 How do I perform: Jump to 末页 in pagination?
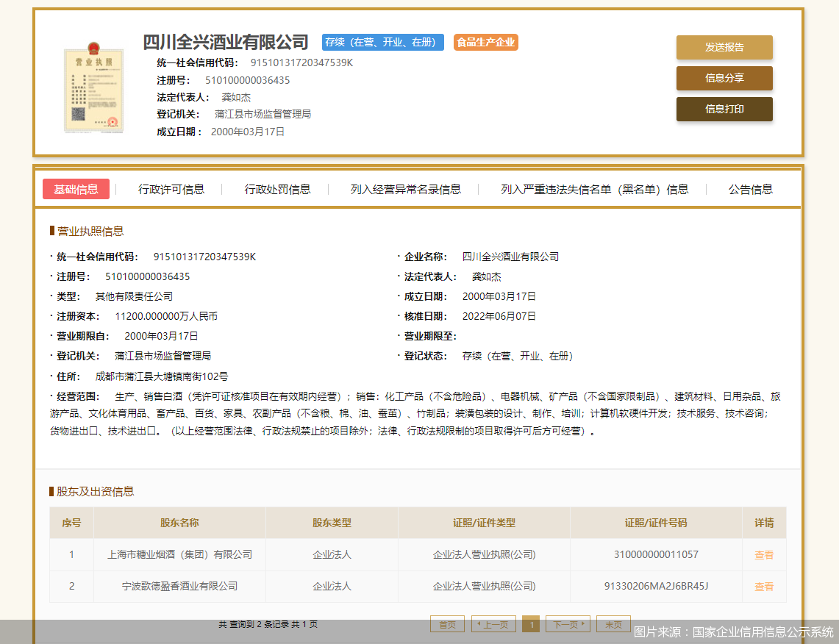pos(613,624)
